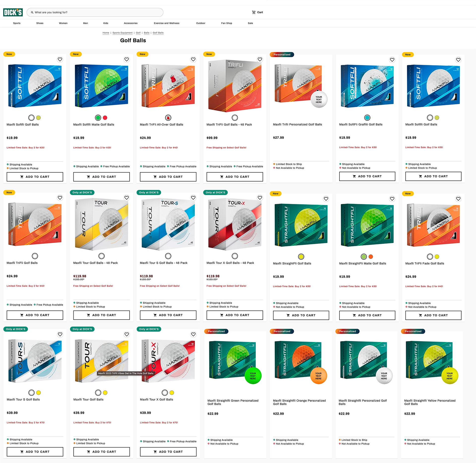Image resolution: width=476 pixels, height=463 pixels.
Task: Open the Sale menu
Action: tap(250, 23)
